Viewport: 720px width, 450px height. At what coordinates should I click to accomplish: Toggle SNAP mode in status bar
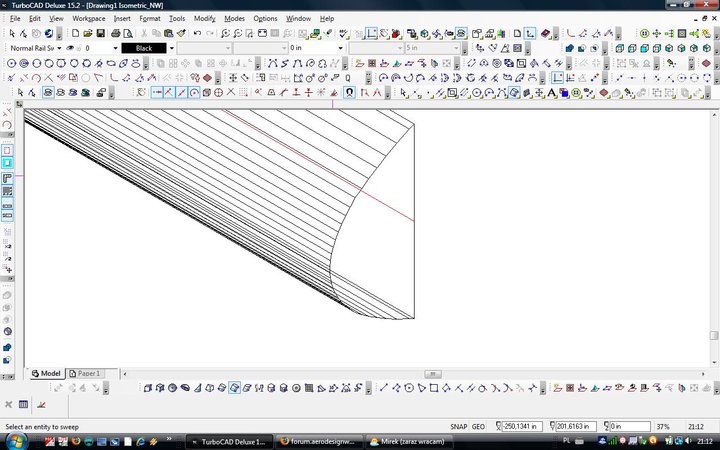459,426
